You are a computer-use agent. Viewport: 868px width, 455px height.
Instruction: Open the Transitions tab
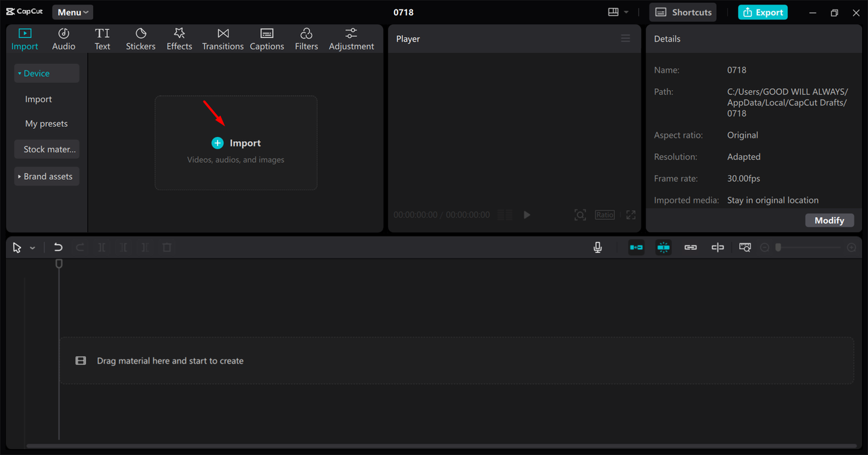(x=222, y=39)
